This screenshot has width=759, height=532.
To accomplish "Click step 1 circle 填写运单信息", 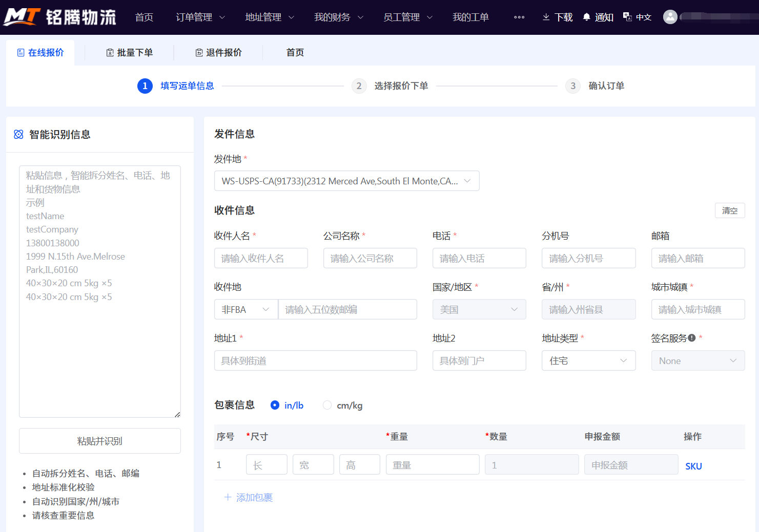I will [x=145, y=86].
